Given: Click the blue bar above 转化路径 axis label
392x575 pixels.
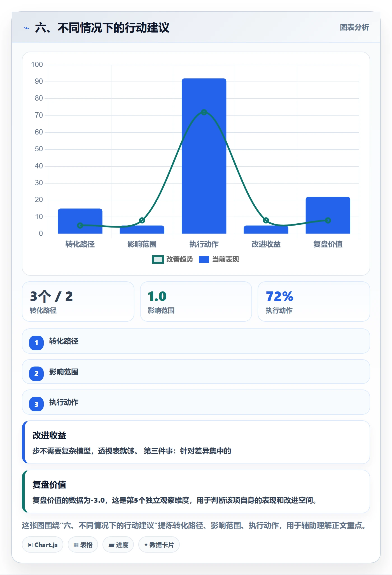Looking at the screenshot, I should click(80, 221).
